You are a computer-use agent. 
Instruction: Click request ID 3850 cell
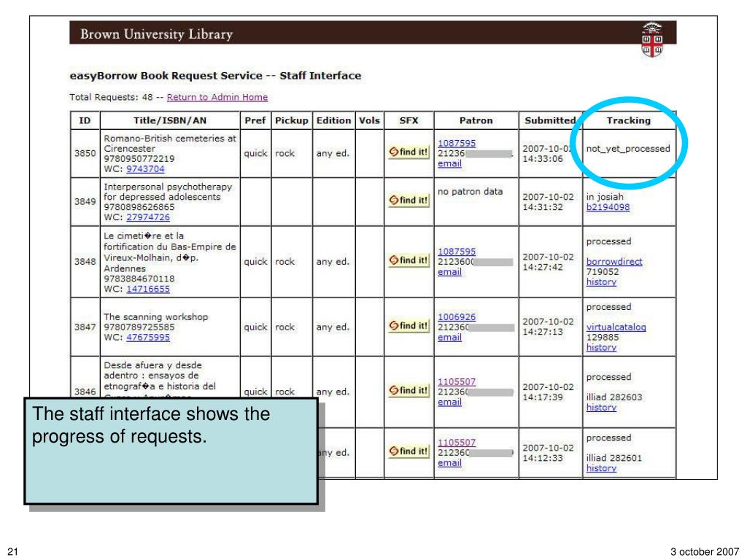point(85,153)
